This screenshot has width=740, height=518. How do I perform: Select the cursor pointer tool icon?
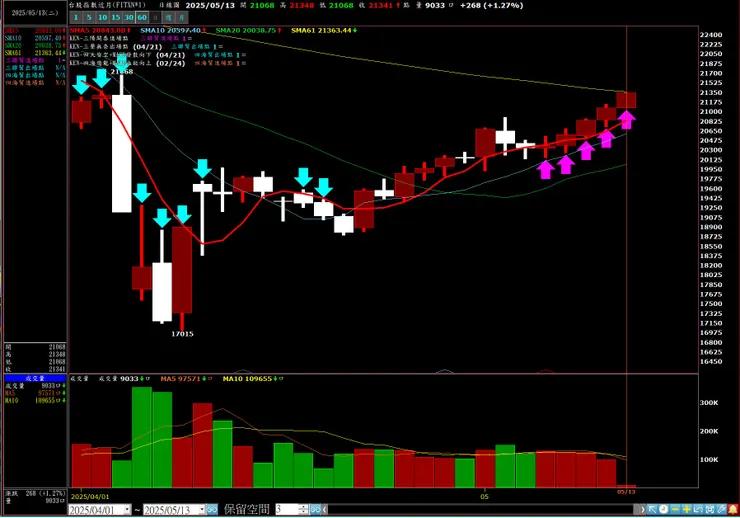click(652, 510)
